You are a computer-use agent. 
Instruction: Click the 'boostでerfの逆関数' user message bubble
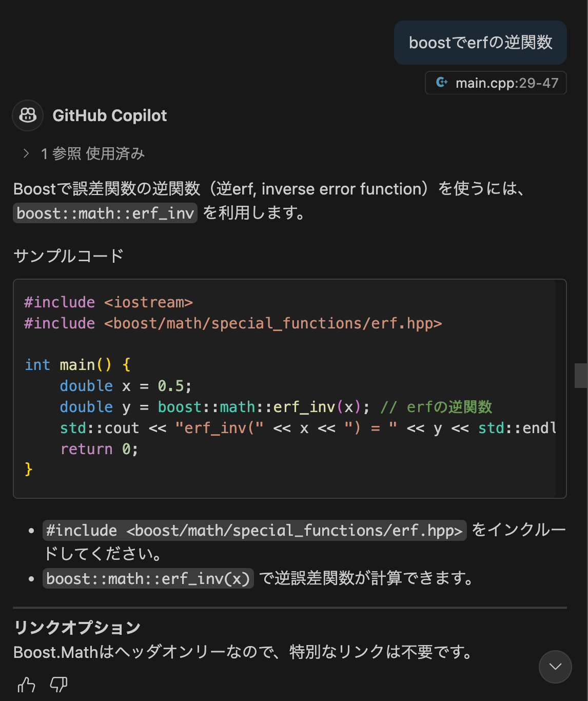[x=480, y=43]
